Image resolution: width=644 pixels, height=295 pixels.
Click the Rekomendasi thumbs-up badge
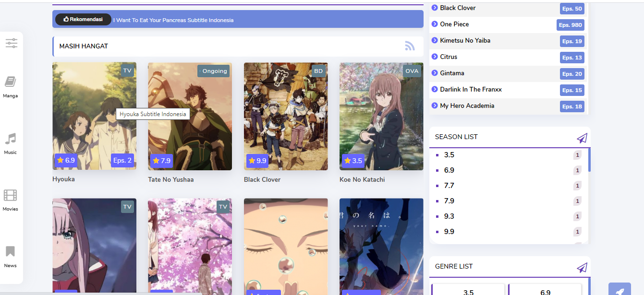pyautogui.click(x=83, y=19)
